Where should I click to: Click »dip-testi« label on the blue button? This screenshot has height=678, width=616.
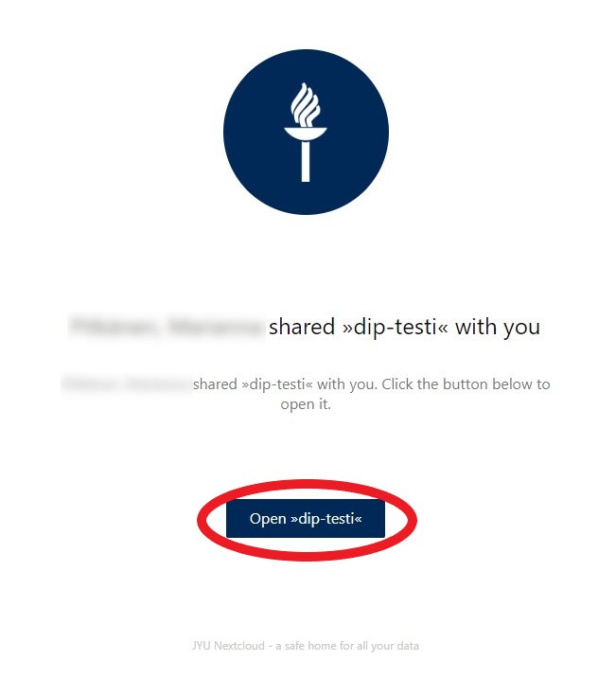[326, 519]
